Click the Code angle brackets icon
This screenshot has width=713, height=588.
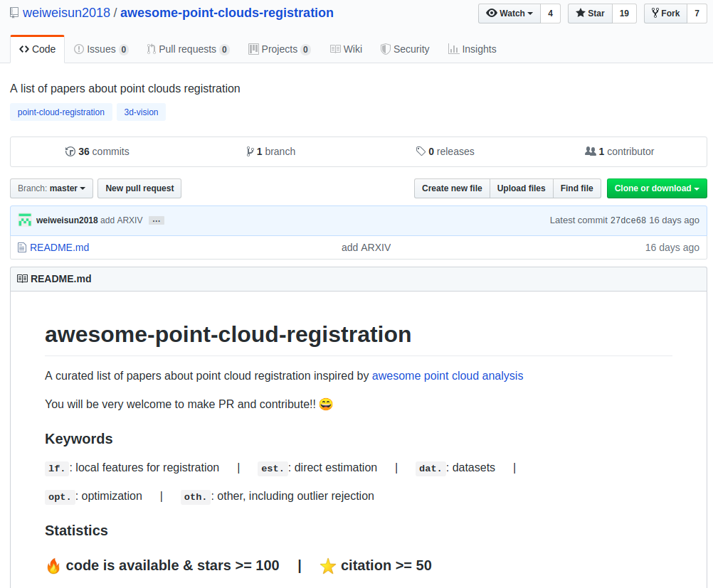[x=24, y=49]
